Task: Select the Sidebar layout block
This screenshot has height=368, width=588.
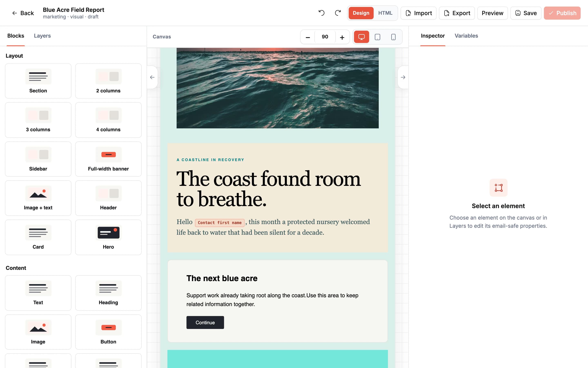Action: [x=38, y=159]
